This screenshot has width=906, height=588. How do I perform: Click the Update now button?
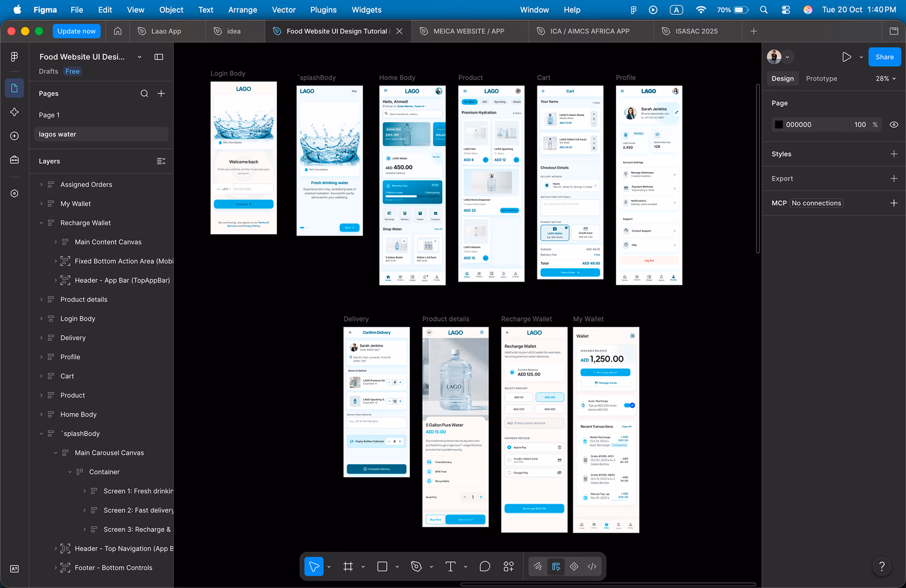[x=76, y=31]
